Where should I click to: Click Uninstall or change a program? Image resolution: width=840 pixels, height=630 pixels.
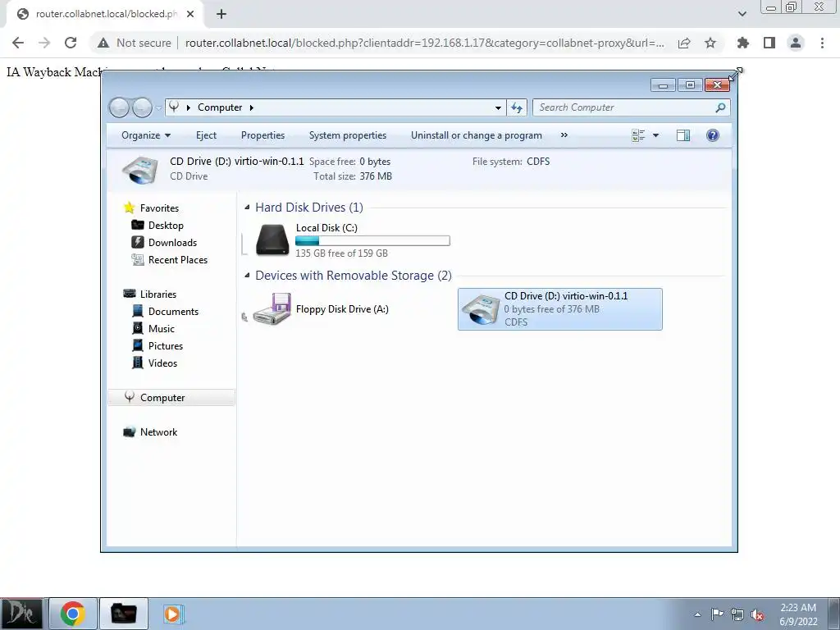click(x=477, y=135)
